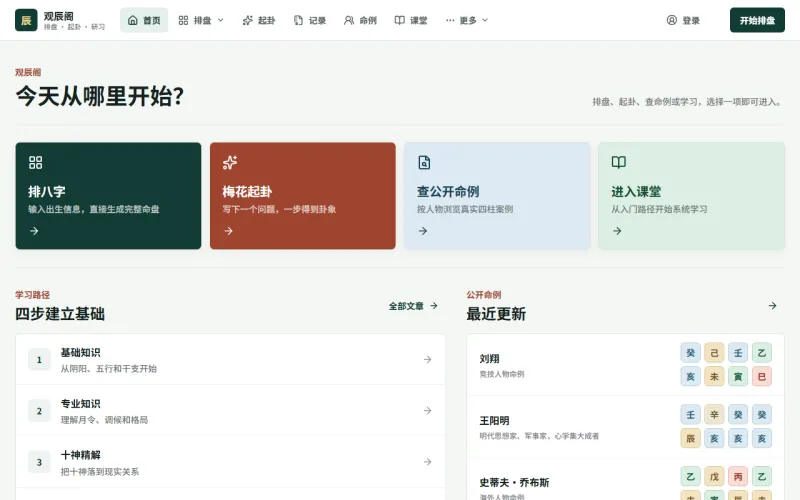
Task: Click the sparkle icon on 梅花起卦 card
Action: pyautogui.click(x=230, y=162)
